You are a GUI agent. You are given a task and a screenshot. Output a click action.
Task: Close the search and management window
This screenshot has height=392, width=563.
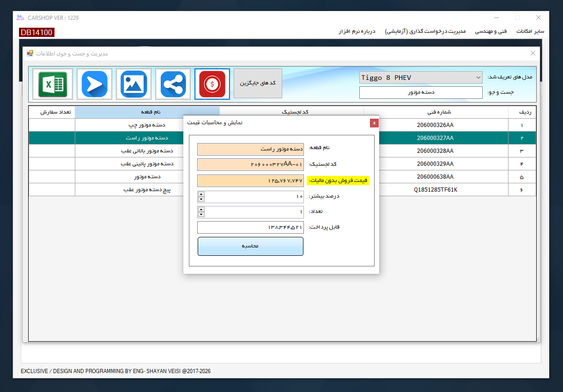point(533,53)
